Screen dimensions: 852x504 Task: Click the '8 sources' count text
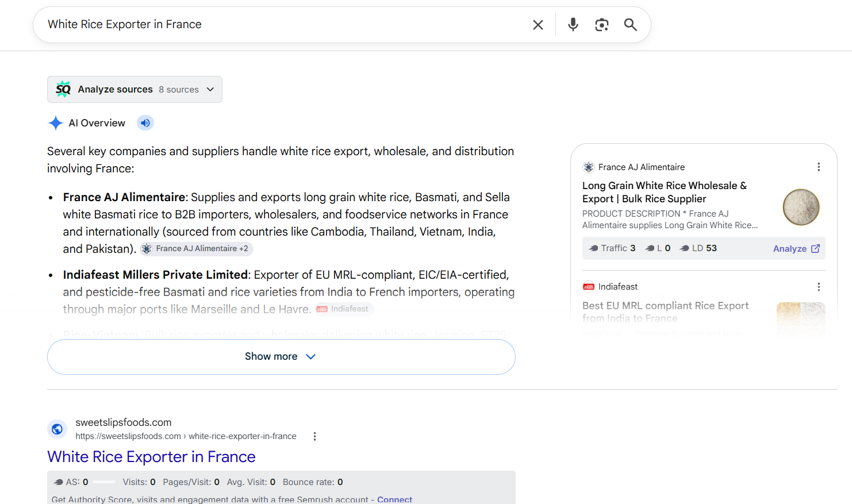pyautogui.click(x=179, y=90)
